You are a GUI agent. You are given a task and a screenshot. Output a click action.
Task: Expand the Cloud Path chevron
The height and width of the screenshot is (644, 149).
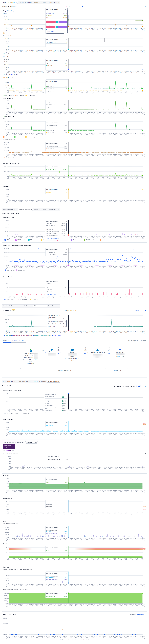click(x=10, y=310)
